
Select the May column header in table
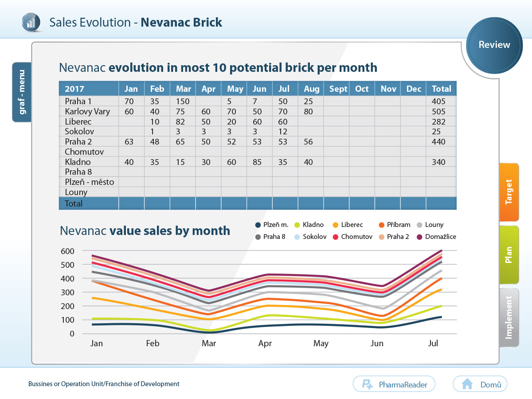pos(234,88)
